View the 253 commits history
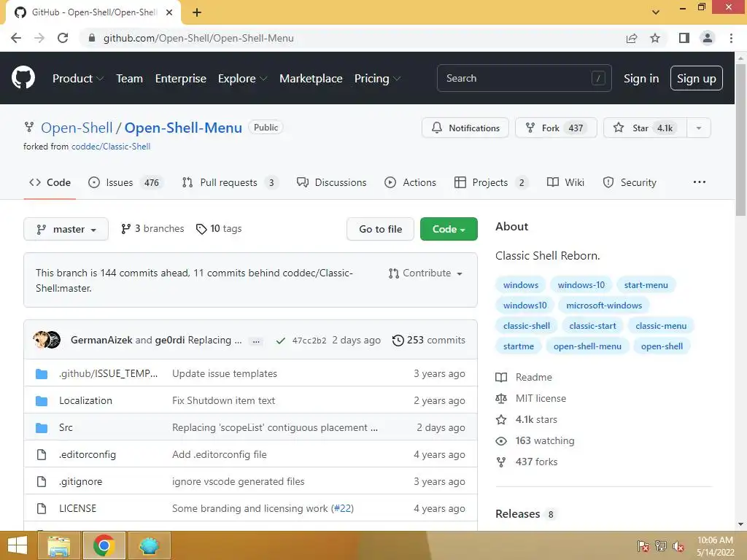747x560 pixels. (x=429, y=340)
